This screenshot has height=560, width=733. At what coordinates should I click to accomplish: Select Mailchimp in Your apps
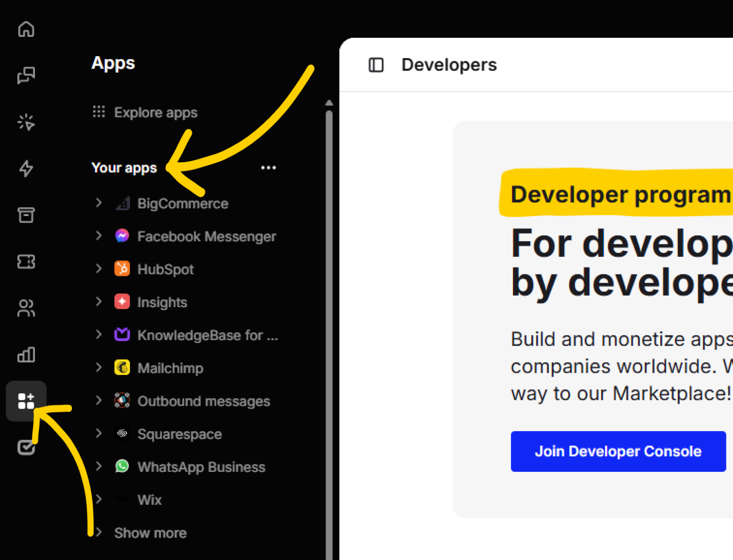[170, 368]
